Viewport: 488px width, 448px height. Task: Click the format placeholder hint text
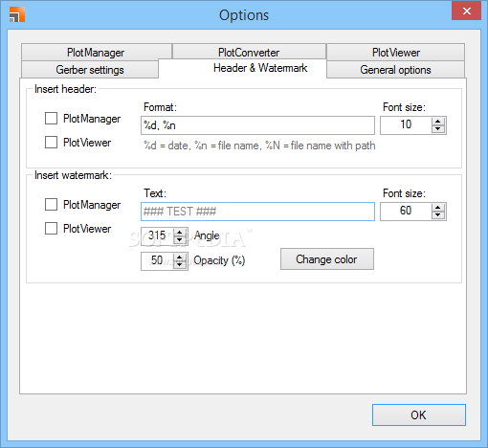tap(259, 146)
